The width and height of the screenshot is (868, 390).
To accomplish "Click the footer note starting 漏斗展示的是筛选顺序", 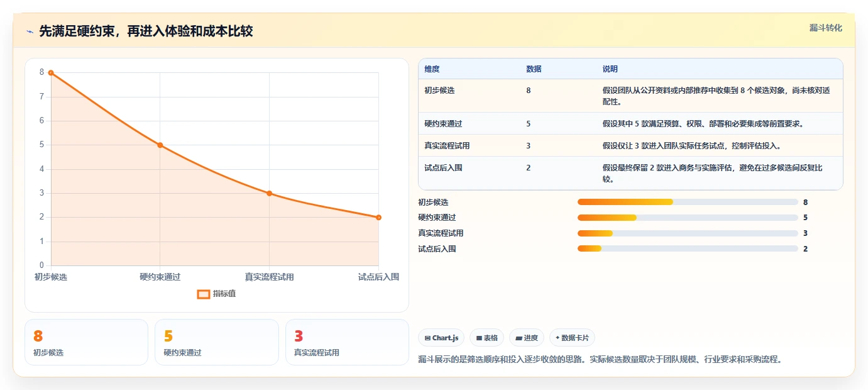I will pyautogui.click(x=600, y=360).
